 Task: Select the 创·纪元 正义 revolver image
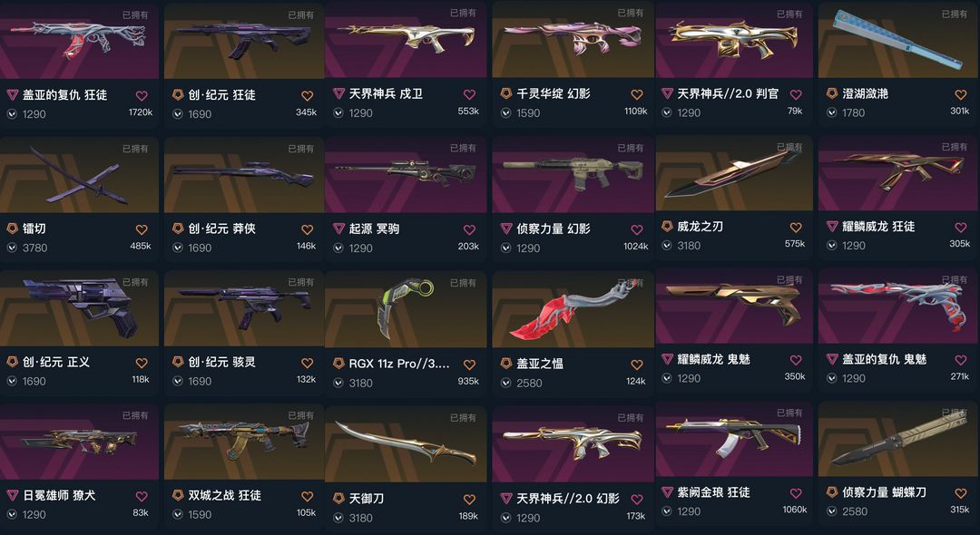(79, 308)
